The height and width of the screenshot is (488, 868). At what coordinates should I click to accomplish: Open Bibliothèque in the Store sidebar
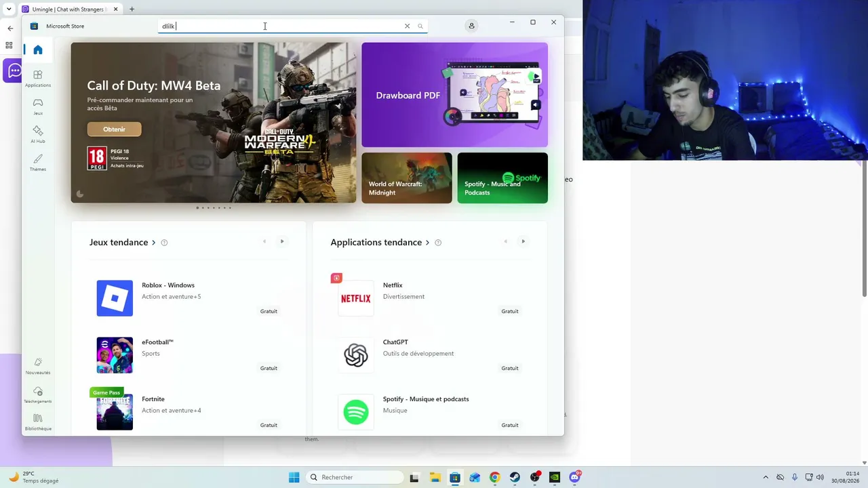point(38,422)
